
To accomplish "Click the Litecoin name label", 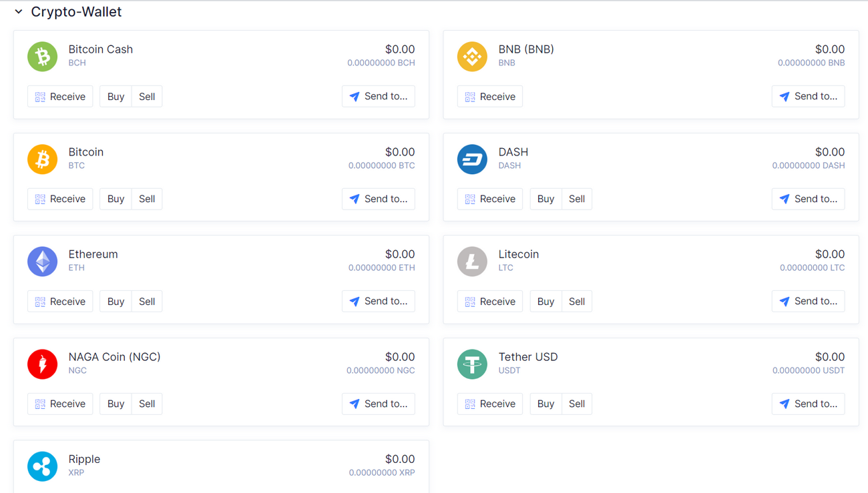I will tap(519, 254).
